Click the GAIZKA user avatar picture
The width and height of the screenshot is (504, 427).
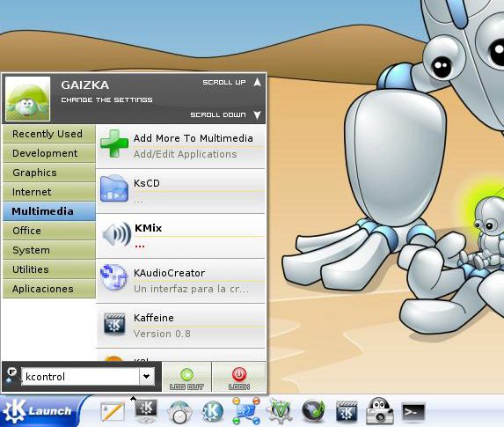(28, 99)
